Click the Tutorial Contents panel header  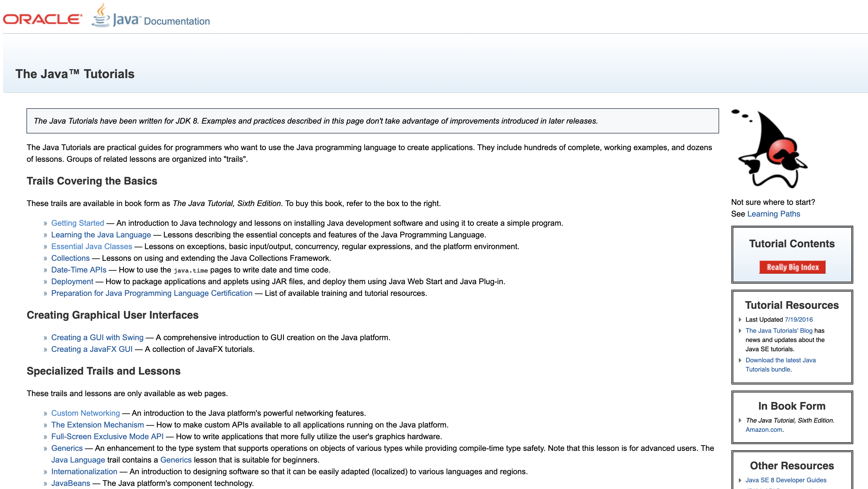click(x=792, y=243)
